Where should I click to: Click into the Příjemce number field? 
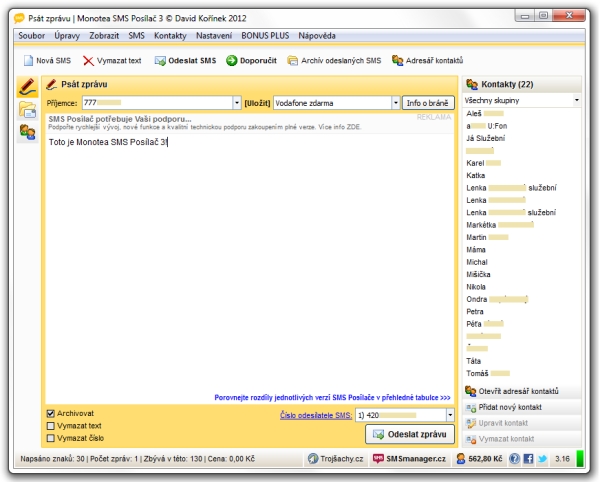tap(157, 103)
